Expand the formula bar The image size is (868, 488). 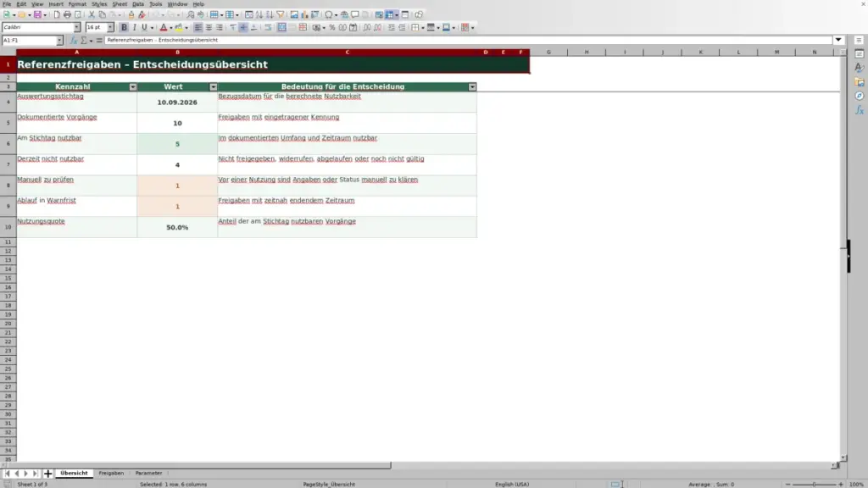point(838,40)
